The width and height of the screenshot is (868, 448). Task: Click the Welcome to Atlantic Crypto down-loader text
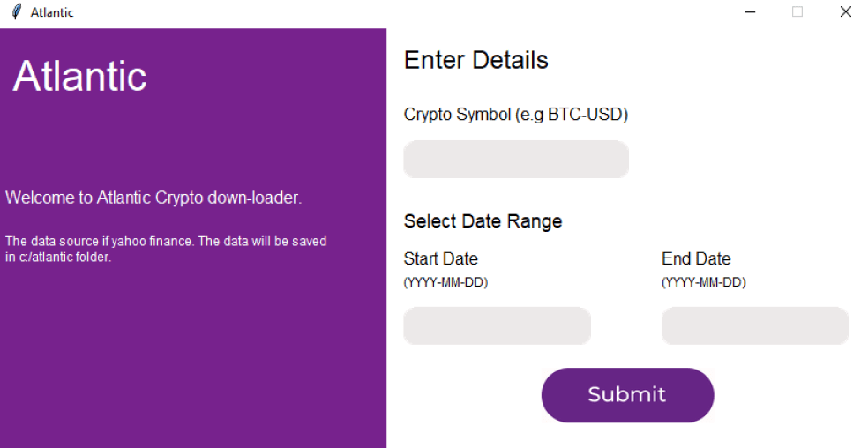coord(153,198)
